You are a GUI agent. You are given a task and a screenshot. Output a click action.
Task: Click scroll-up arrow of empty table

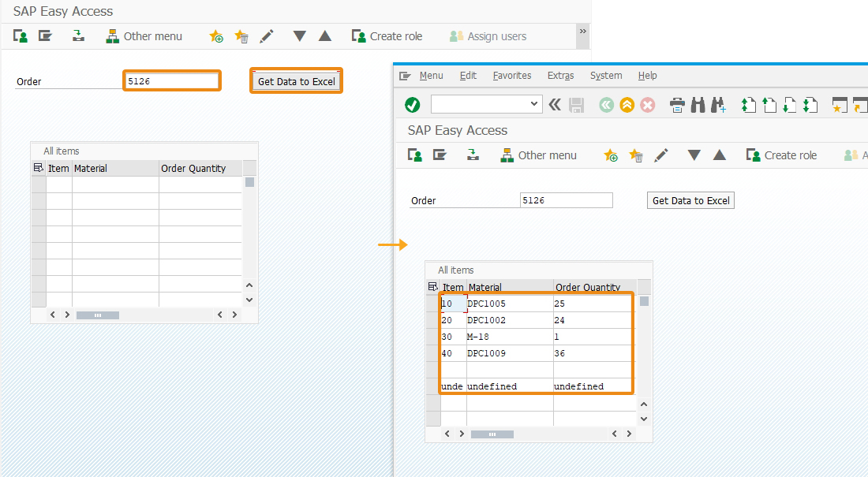click(x=249, y=285)
